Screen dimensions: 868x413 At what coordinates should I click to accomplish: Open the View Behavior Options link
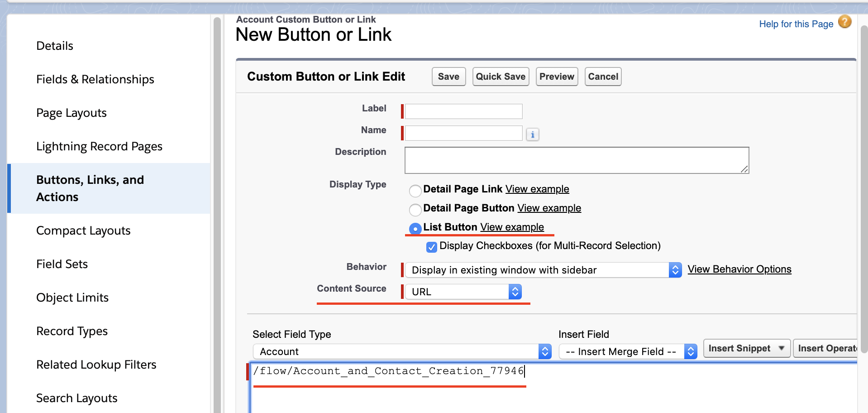(x=739, y=269)
